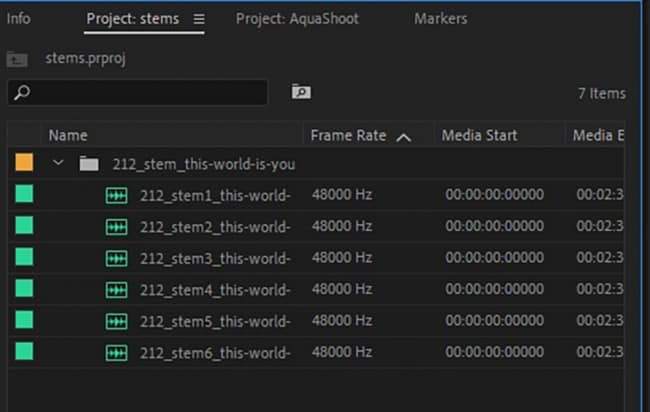Open the Markers tab
The width and height of the screenshot is (650, 412).
point(439,18)
